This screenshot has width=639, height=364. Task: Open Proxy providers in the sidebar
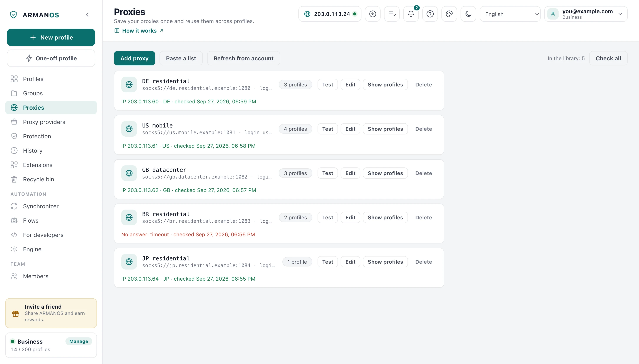(x=51, y=122)
